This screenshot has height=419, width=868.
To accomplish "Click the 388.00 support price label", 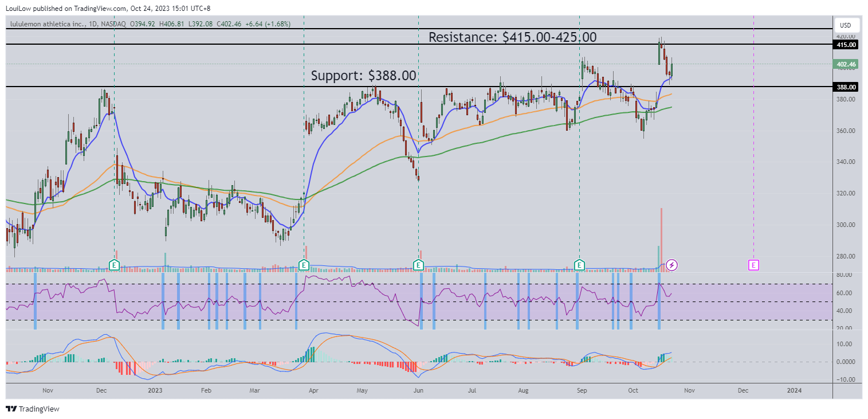I will coord(846,87).
